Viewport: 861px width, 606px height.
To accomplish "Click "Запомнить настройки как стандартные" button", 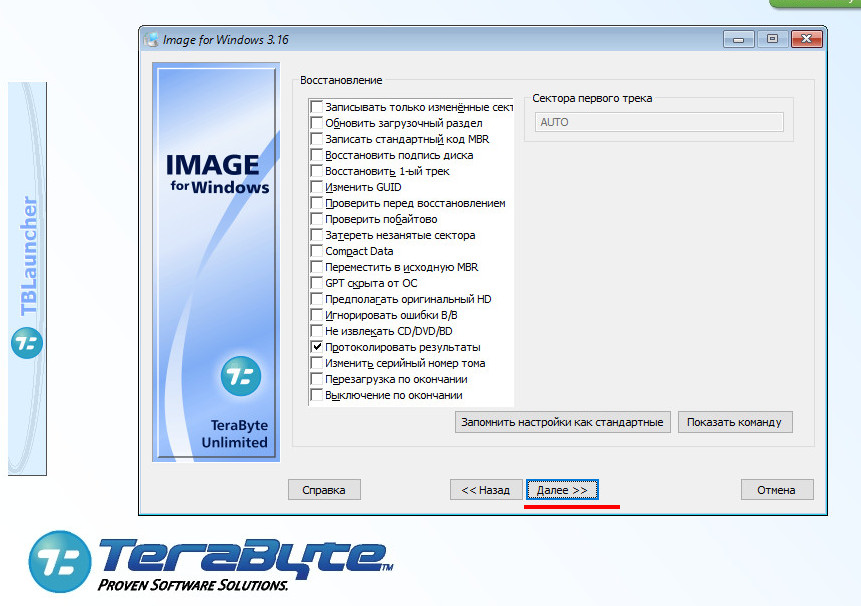I will (562, 422).
